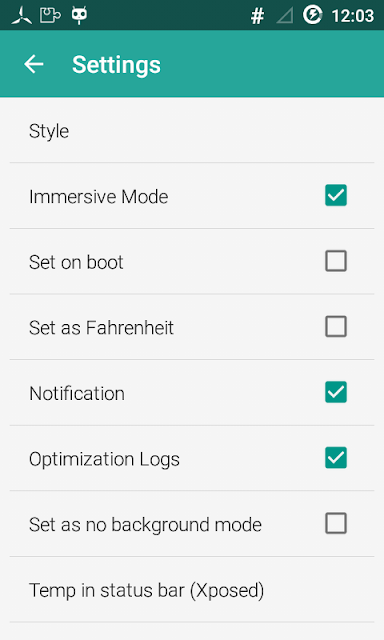The image size is (384, 640).
Task: Enable the Set on boot checkbox
Action: (x=336, y=261)
